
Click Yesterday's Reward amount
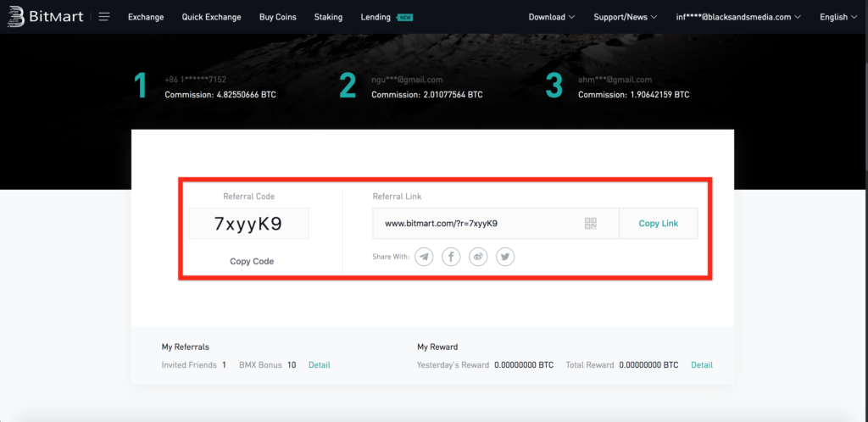[x=524, y=365]
